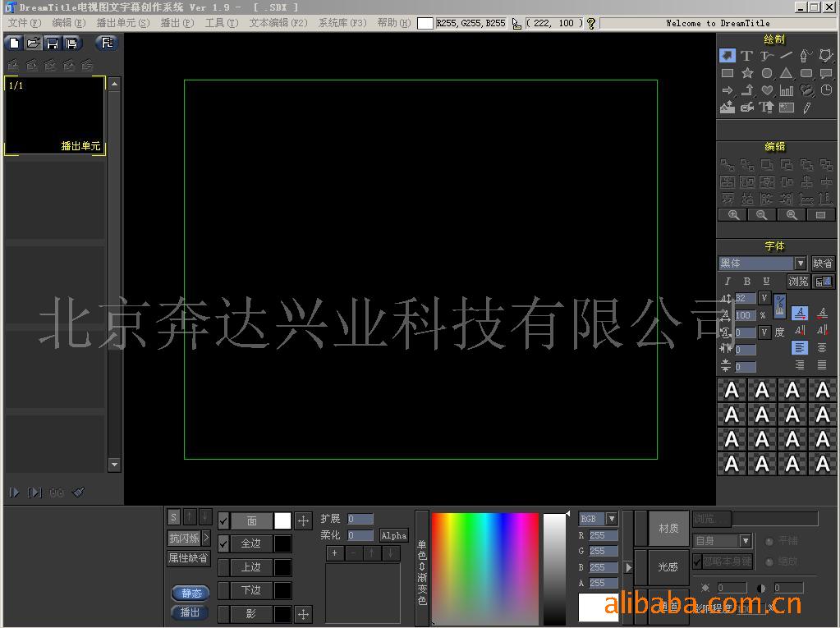Click the 静态 button
Viewport: 840px width, 628px height.
pyautogui.click(x=190, y=594)
